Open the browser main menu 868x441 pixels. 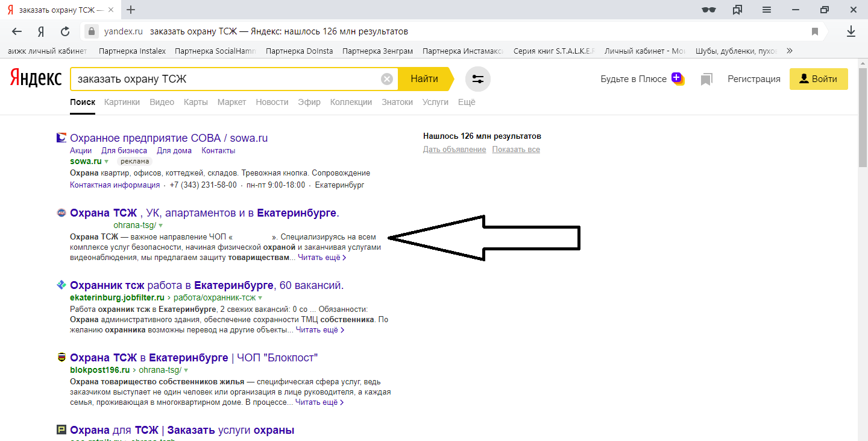[767, 10]
